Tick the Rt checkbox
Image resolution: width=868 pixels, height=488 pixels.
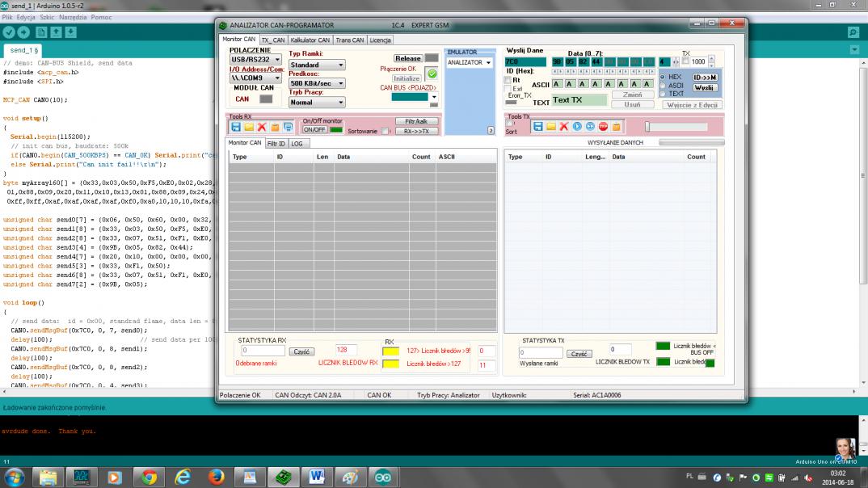point(508,80)
